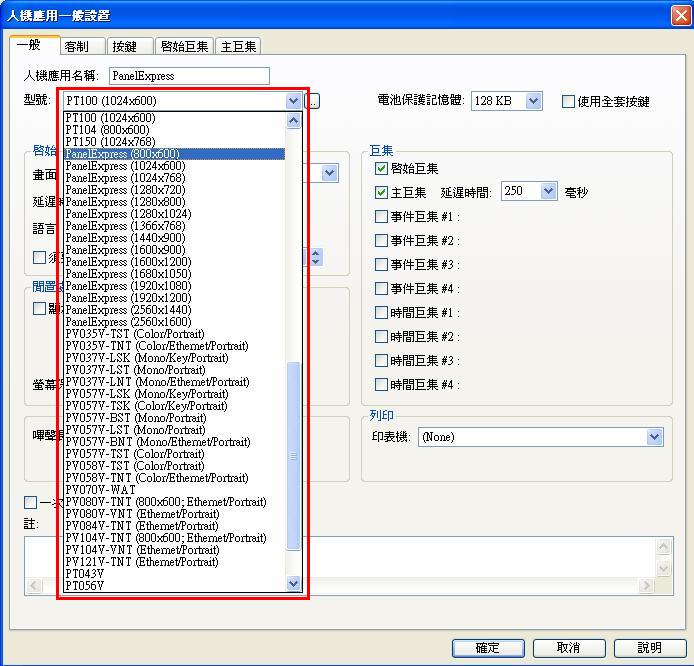Select PanelExpress (1680x1050)
This screenshot has height=666, width=694.
pyautogui.click(x=175, y=273)
